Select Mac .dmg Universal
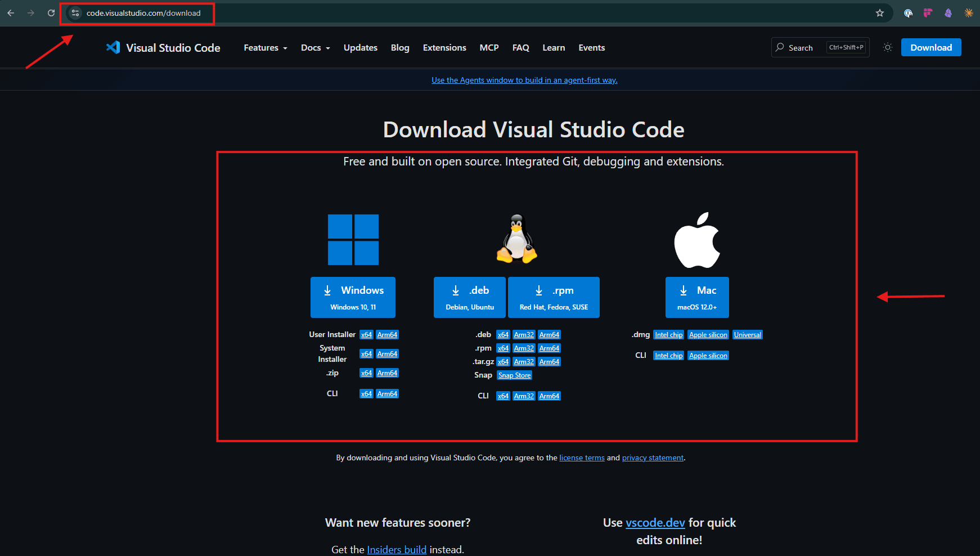Screen dimensions: 980x556 tap(747, 335)
